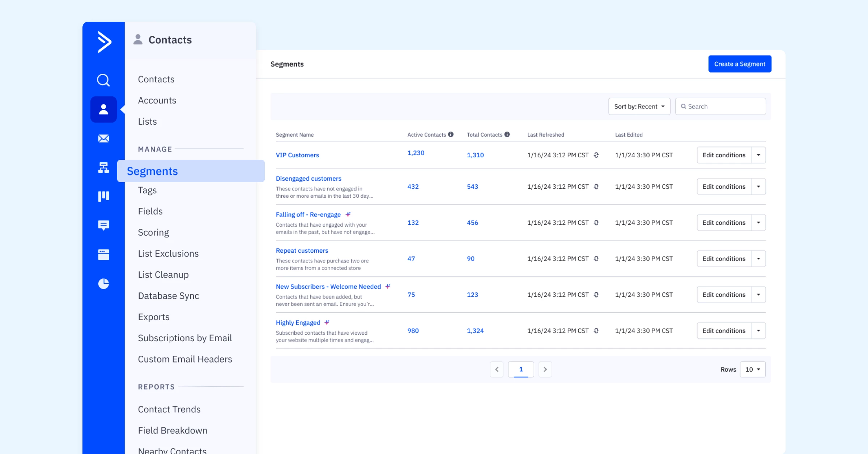Open Scoring in the side menu
The width and height of the screenshot is (868, 454).
point(153,232)
